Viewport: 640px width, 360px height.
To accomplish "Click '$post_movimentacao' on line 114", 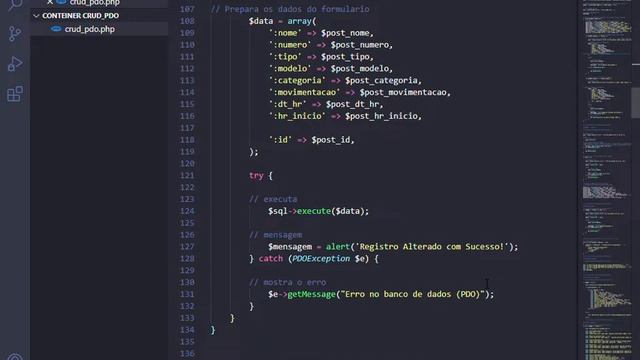I will [x=403, y=92].
